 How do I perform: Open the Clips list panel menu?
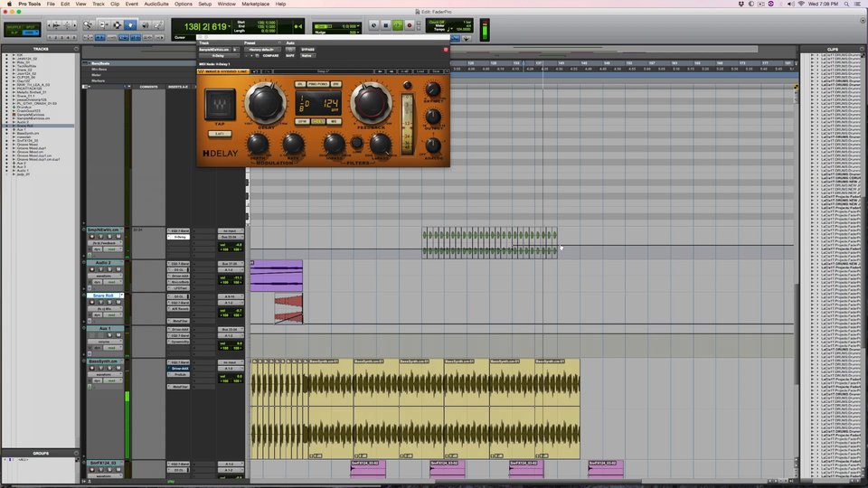point(863,49)
